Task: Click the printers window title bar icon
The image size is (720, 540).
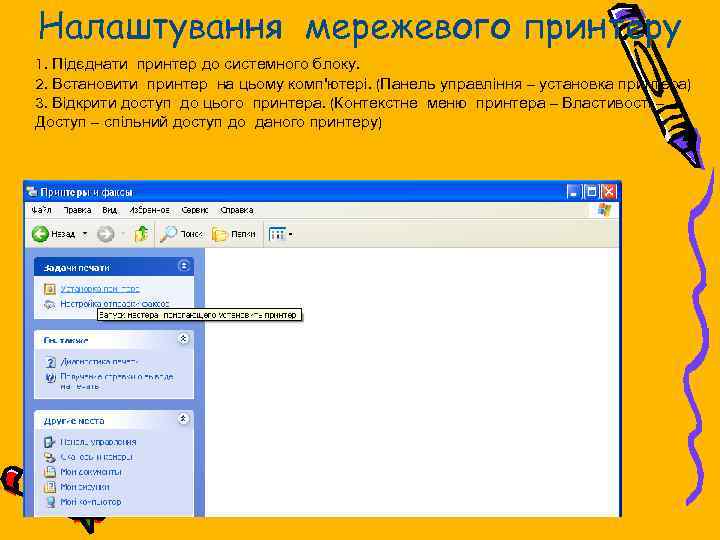Action: [x=32, y=191]
